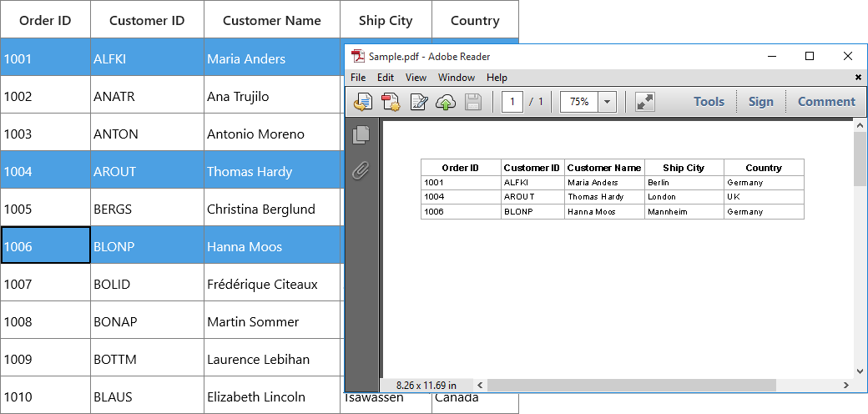
Task: Select grid cell ANTON
Action: pyautogui.click(x=147, y=133)
